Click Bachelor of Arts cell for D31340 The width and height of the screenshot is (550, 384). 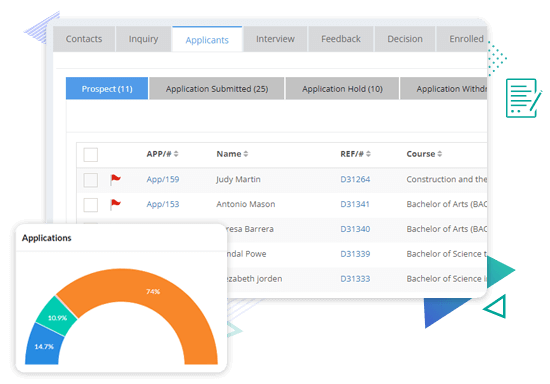click(447, 229)
